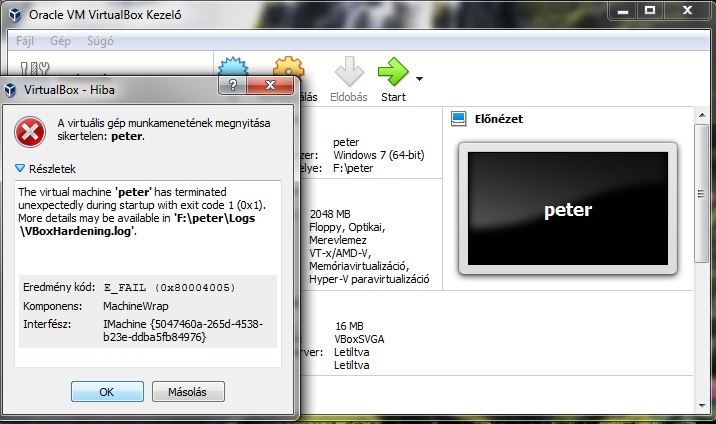
Task: Open the Fájl menu
Action: 25,41
